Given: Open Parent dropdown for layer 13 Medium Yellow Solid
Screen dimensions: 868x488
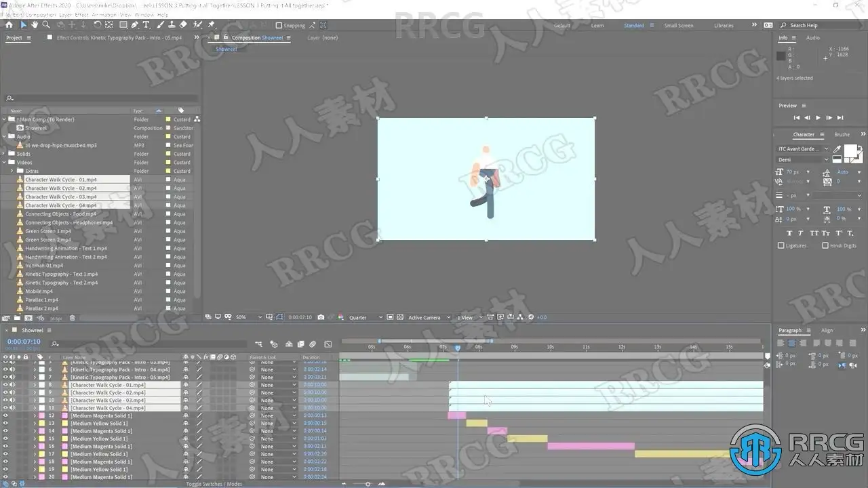Looking at the screenshot, I should [278, 424].
